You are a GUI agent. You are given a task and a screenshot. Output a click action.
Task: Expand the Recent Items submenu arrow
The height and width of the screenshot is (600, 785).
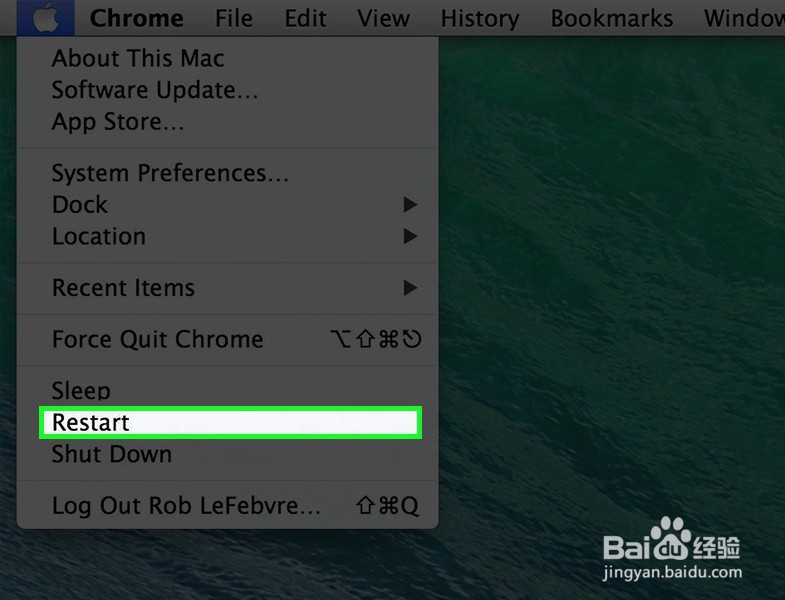[x=410, y=287]
